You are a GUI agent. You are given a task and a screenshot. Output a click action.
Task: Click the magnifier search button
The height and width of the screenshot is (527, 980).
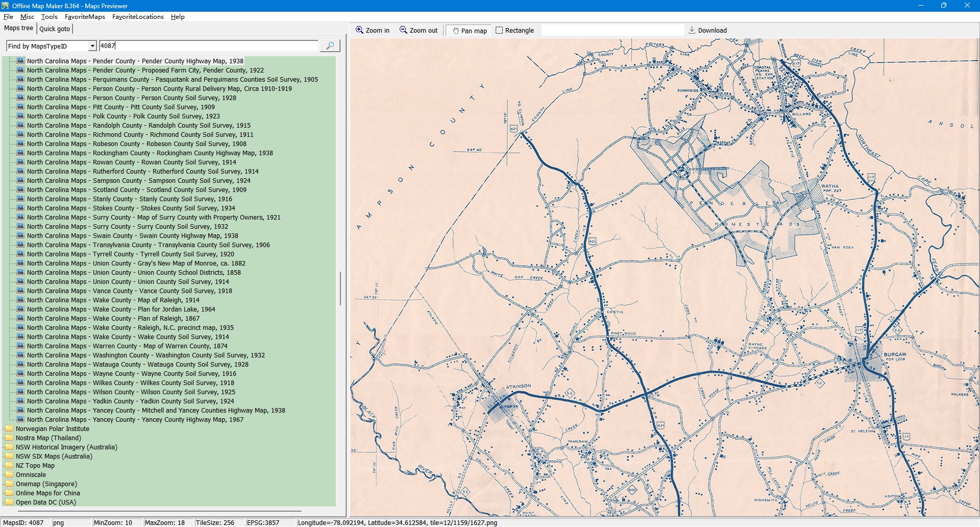[330, 46]
